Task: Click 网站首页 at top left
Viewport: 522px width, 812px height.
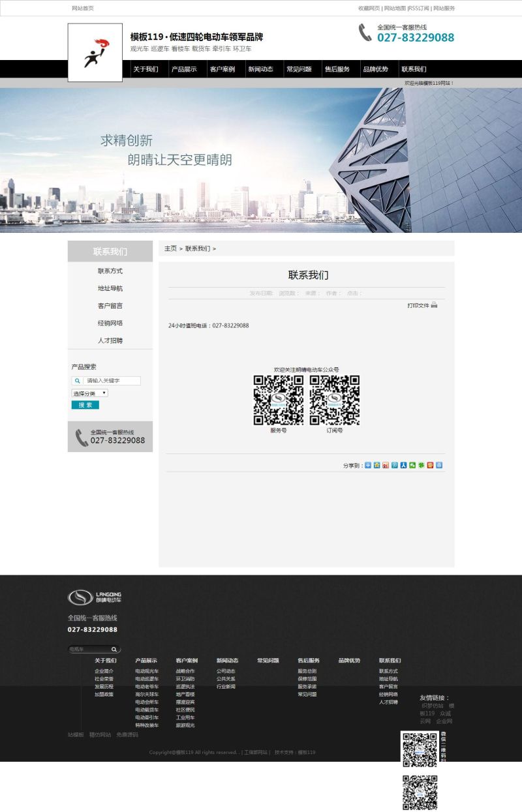Action: 83,8
